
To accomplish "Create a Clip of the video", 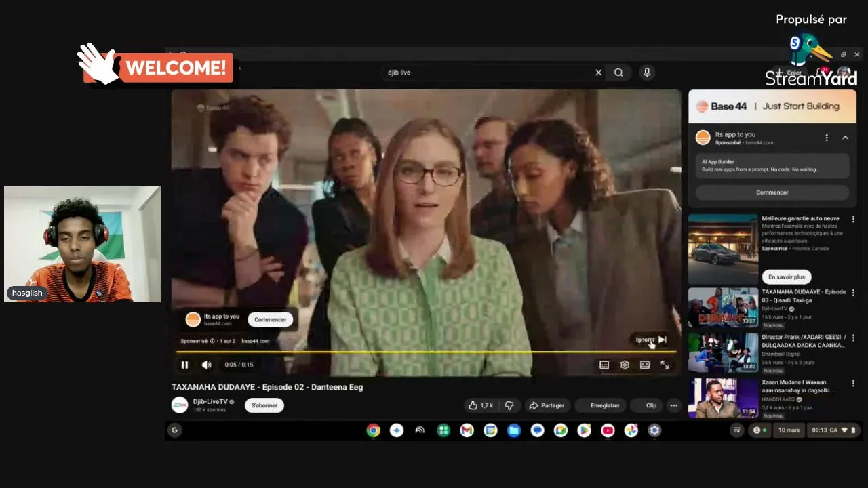I will tap(647, 405).
